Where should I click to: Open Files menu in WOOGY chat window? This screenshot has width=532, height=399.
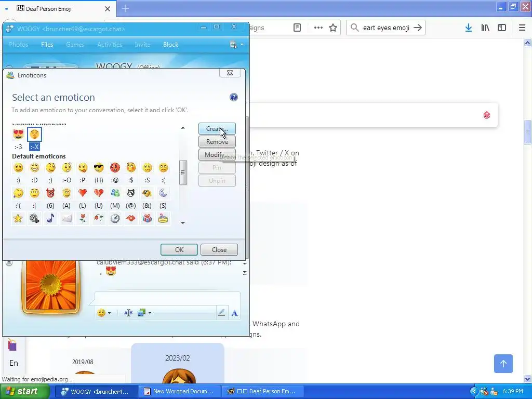47,45
